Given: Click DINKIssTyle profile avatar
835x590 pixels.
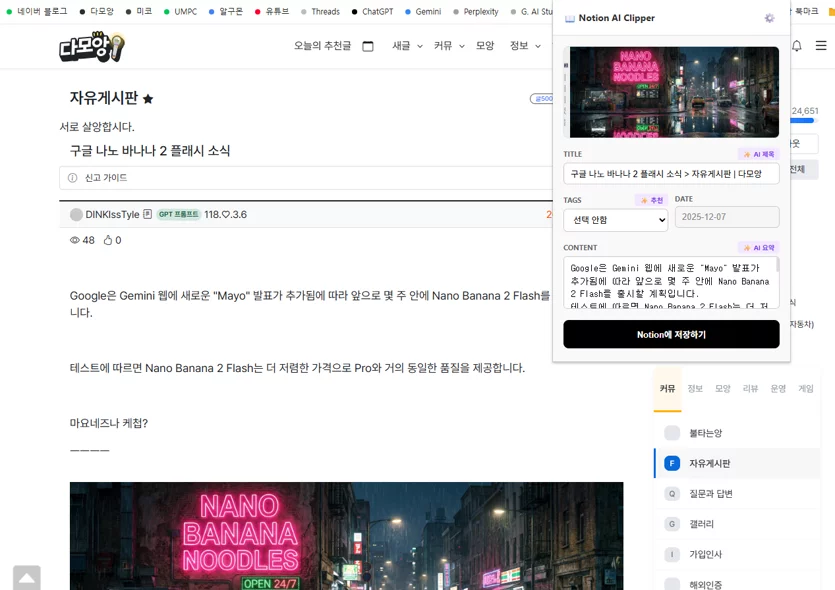Looking at the screenshot, I should (x=76, y=215).
